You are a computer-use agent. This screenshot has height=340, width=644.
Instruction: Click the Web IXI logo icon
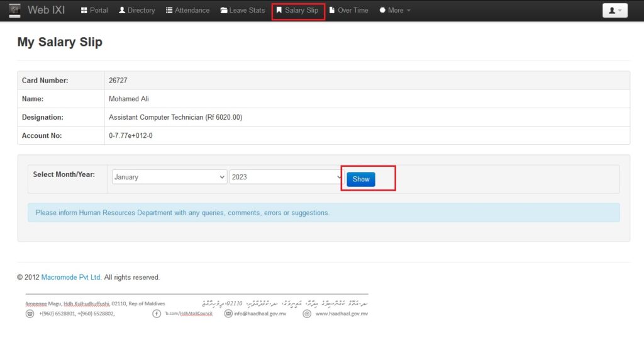[14, 11]
